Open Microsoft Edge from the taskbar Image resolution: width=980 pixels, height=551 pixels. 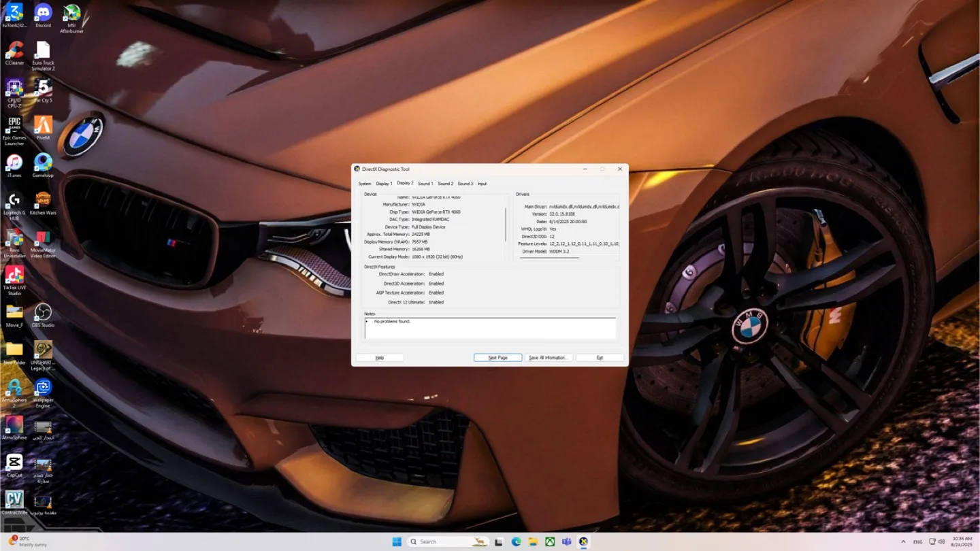tap(517, 541)
